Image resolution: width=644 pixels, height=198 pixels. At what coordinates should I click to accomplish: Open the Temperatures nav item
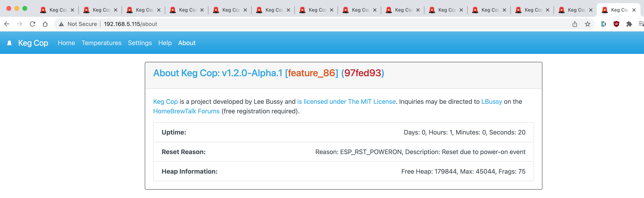pos(102,43)
